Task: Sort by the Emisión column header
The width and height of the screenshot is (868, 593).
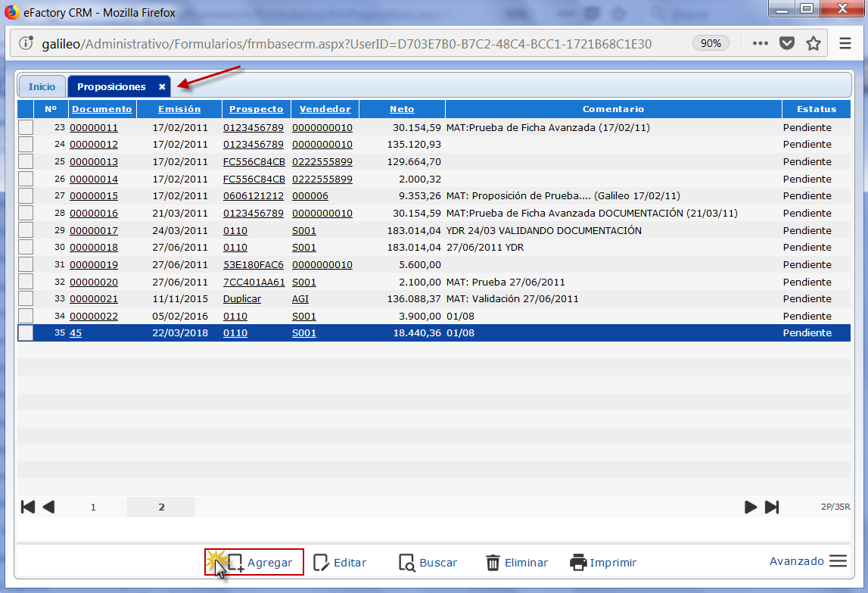Action: (179, 109)
